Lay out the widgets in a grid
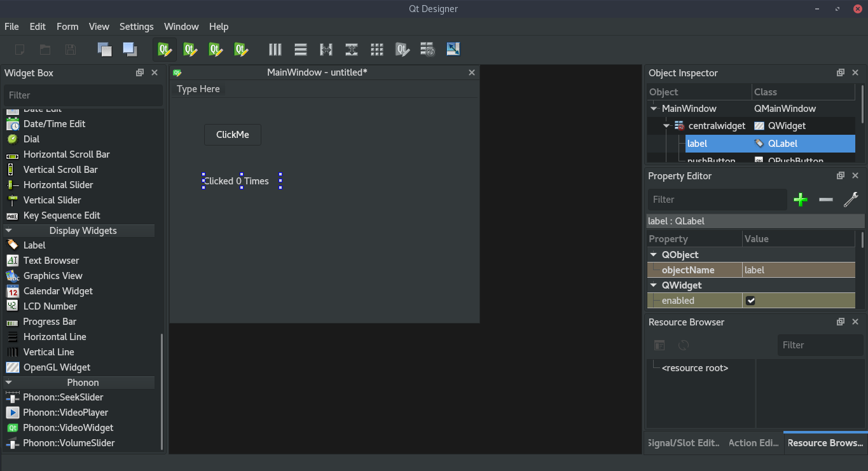Viewport: 868px width, 471px height. click(376, 49)
